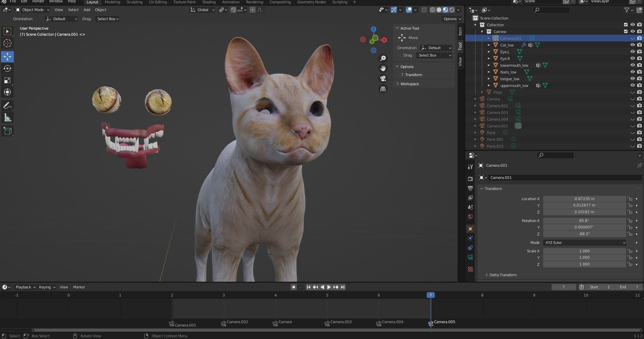Select the Add Cube tool

(7, 131)
